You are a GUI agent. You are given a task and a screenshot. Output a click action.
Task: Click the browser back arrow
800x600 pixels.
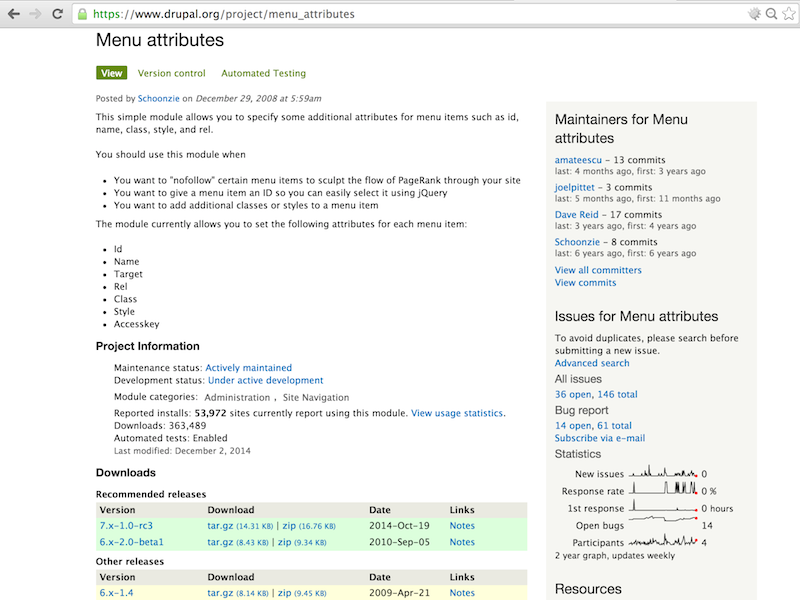pyautogui.click(x=14, y=14)
